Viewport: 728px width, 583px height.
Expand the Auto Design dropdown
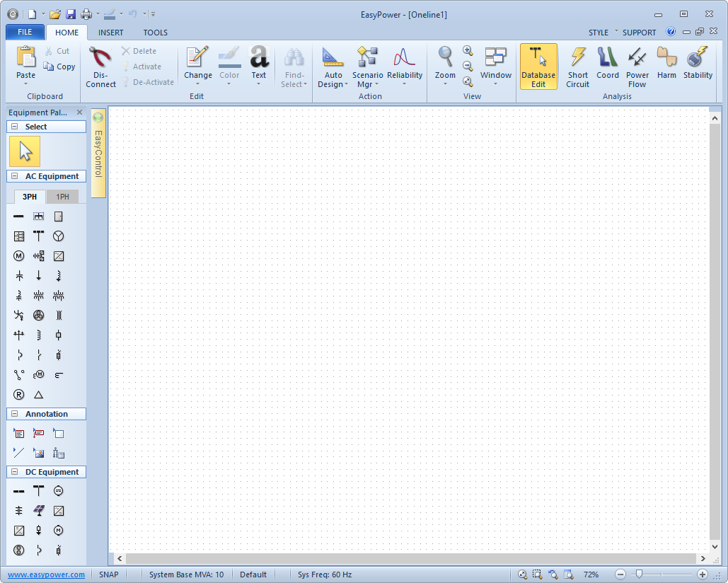coord(333,80)
